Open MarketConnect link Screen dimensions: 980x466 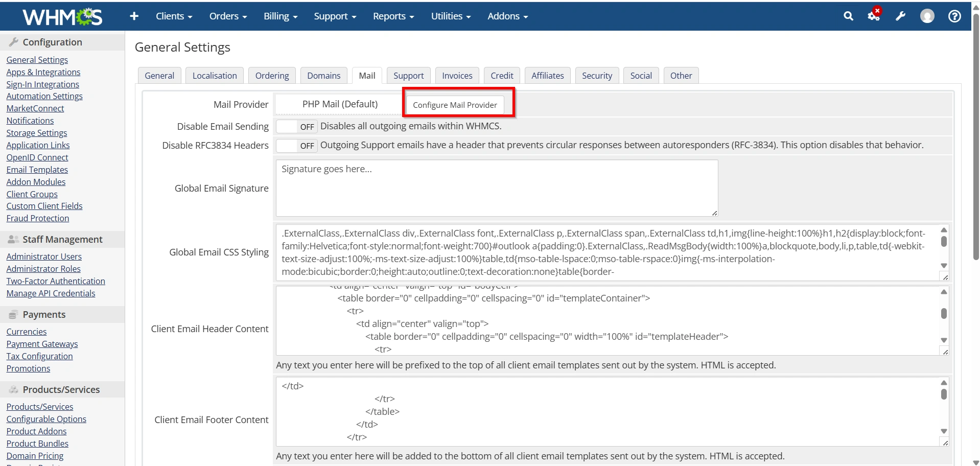point(35,108)
